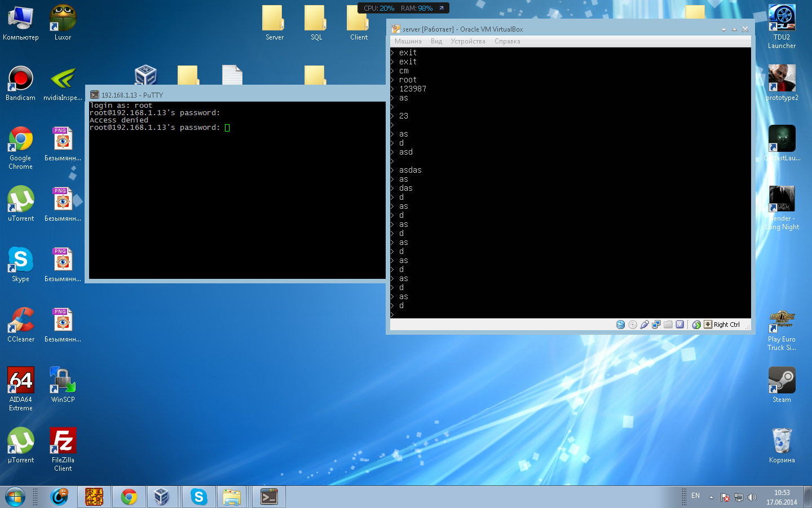
Task: Click keyboard capture arrow icon beside Right Ctrl
Action: pos(708,325)
